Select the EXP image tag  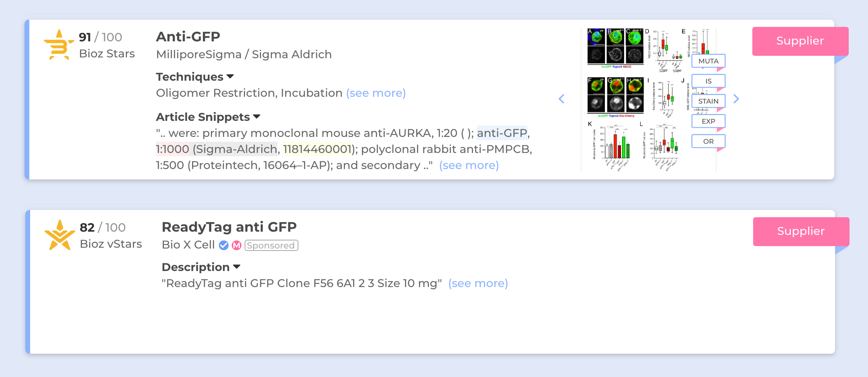click(708, 121)
